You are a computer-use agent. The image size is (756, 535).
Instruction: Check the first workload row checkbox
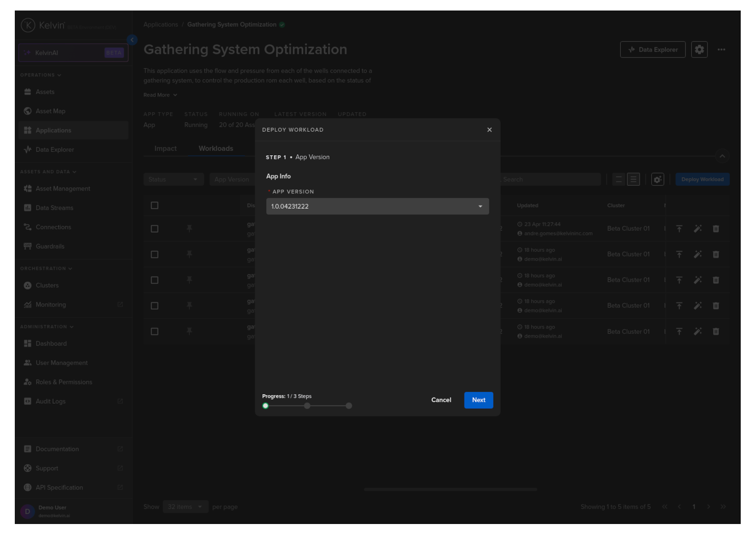tap(155, 229)
